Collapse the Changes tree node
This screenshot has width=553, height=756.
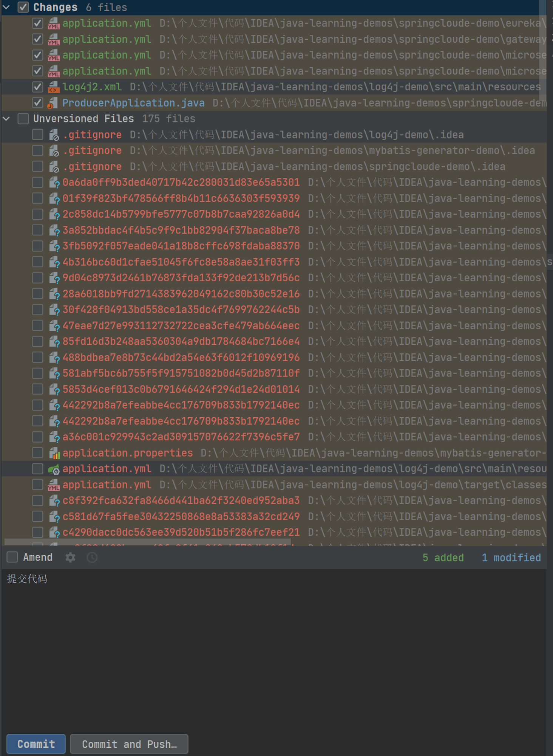6,7
